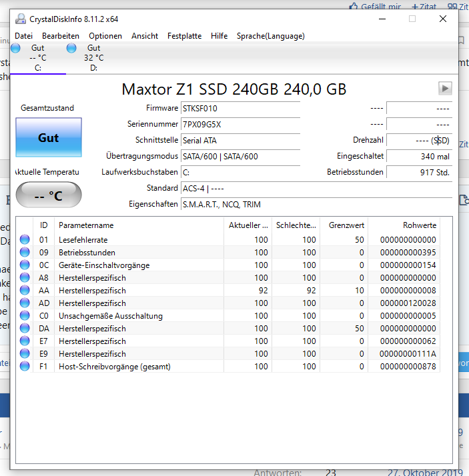Screen dimensions: 469x476
Task: Click the Laufwerksbuchstaben field C:
Action: click(x=240, y=173)
